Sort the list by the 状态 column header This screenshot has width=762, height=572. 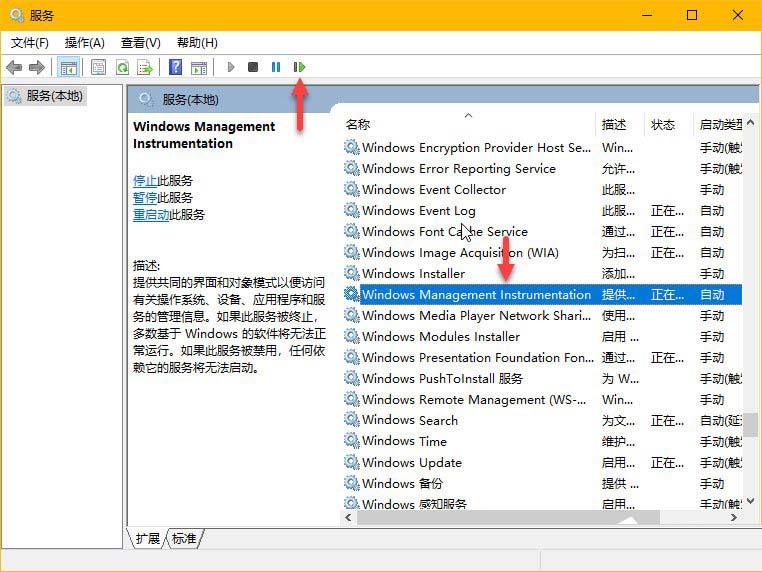[x=663, y=125]
